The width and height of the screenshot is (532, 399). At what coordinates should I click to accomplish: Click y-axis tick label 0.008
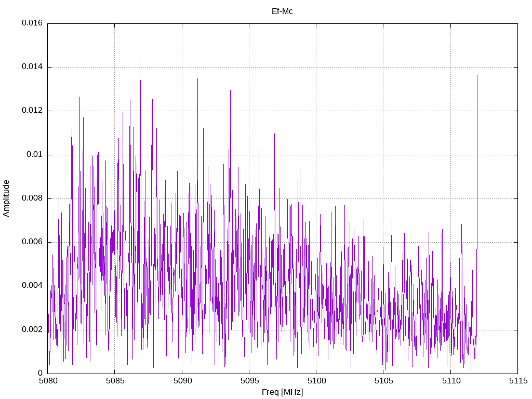point(32,198)
